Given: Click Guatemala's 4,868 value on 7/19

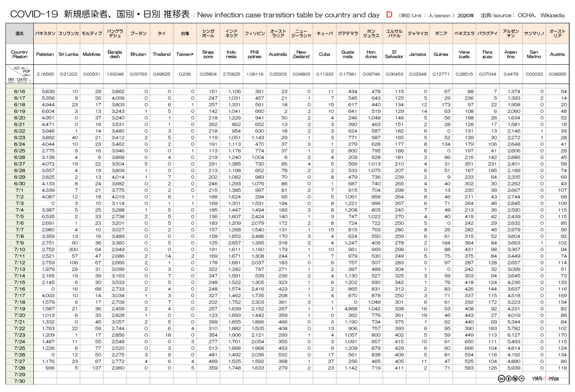Looking at the screenshot, I should [x=350, y=310].
